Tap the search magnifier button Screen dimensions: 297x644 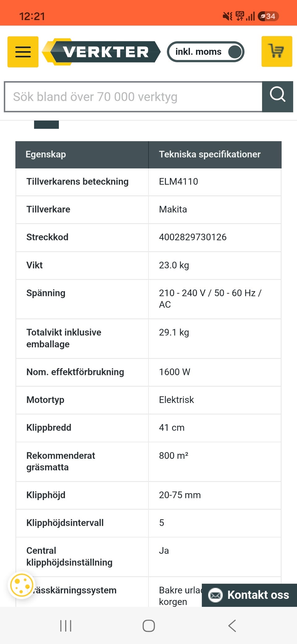pos(278,97)
